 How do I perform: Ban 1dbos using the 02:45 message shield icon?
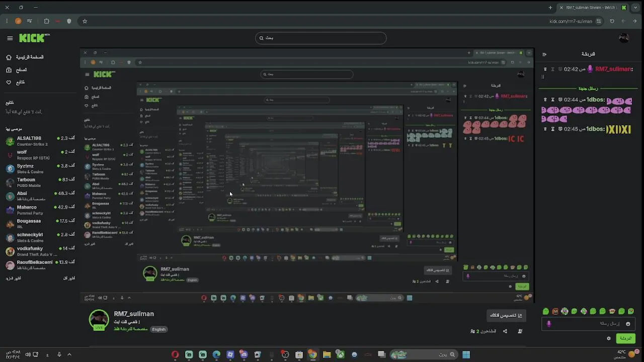coord(559,129)
